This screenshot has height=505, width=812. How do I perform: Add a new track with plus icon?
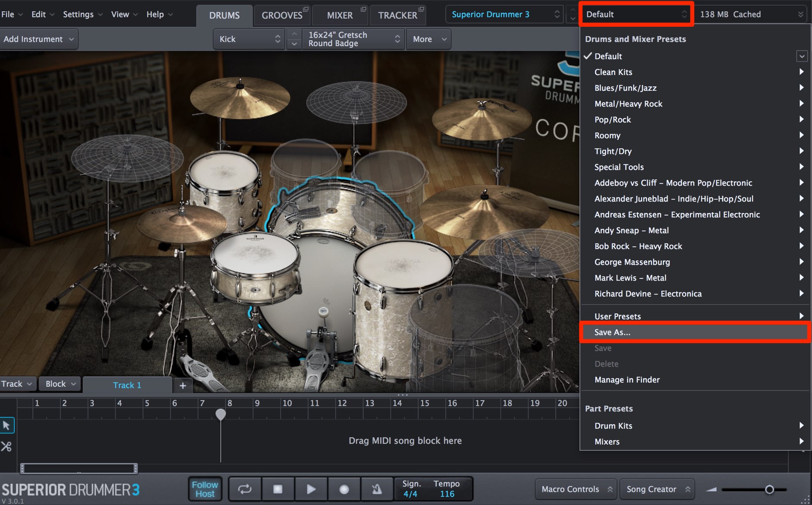183,385
